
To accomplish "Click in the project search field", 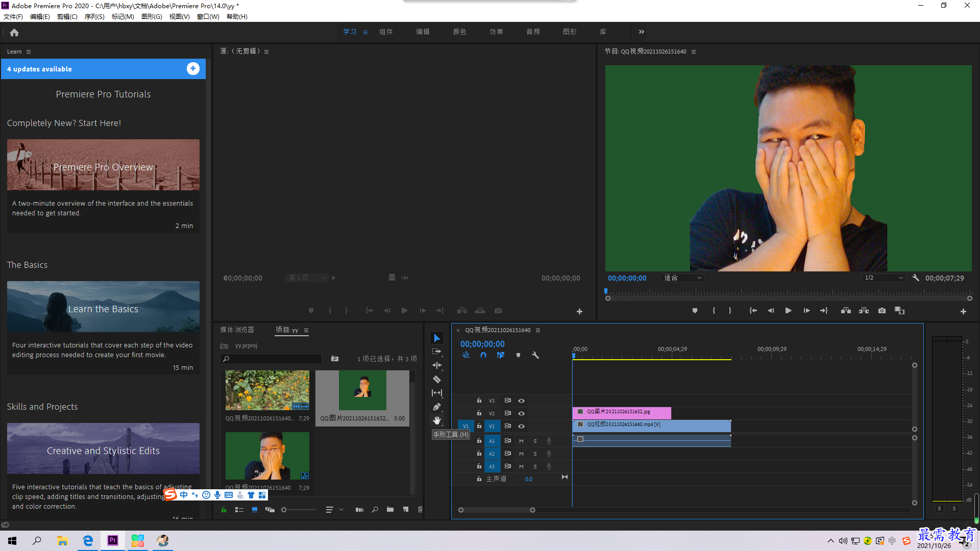I will 271,359.
